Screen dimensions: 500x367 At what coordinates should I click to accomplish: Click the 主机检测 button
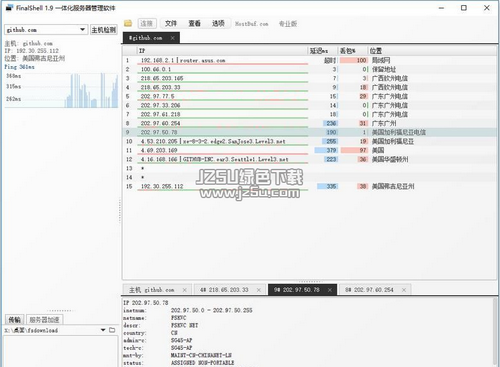104,30
